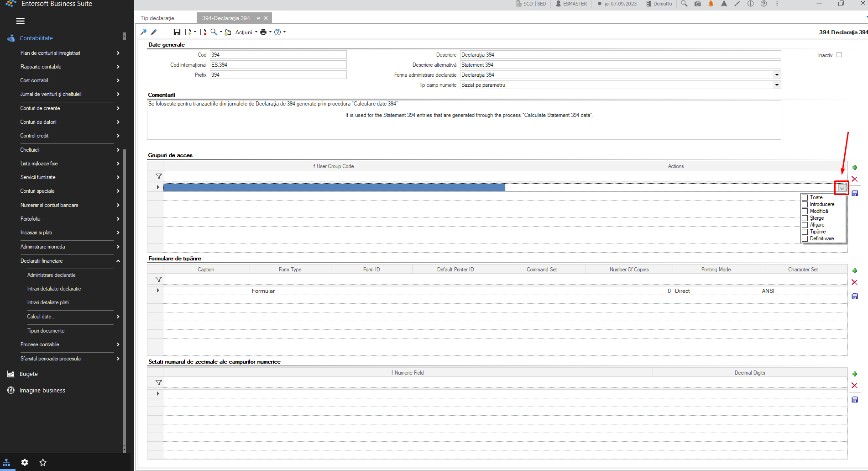Click the print icon in the toolbar

pyautogui.click(x=263, y=32)
